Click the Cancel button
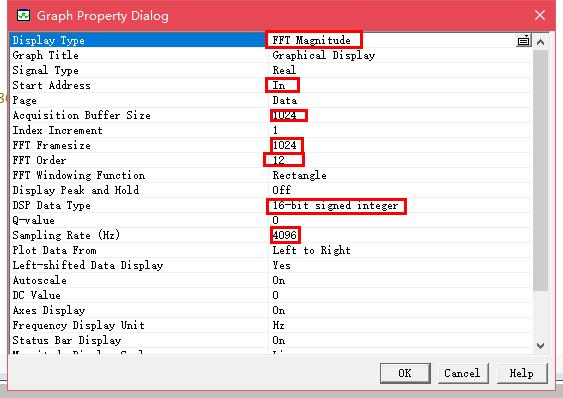The width and height of the screenshot is (563, 398). [x=462, y=373]
